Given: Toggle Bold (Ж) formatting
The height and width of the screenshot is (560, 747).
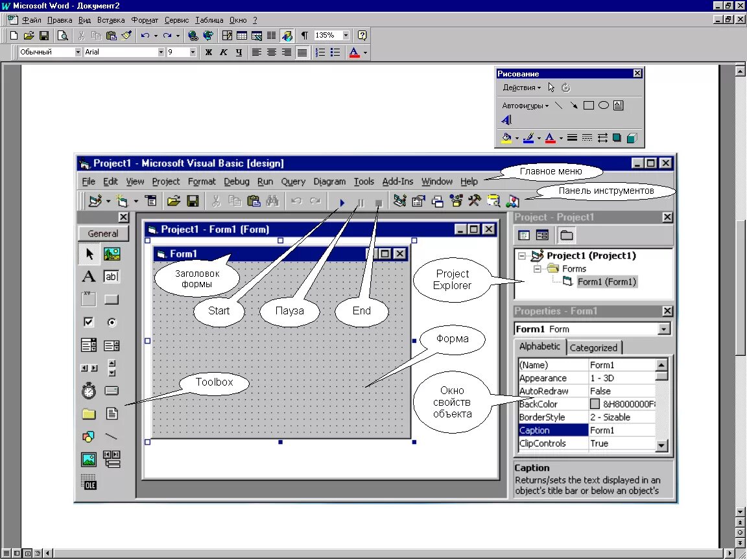Looking at the screenshot, I should click(208, 52).
